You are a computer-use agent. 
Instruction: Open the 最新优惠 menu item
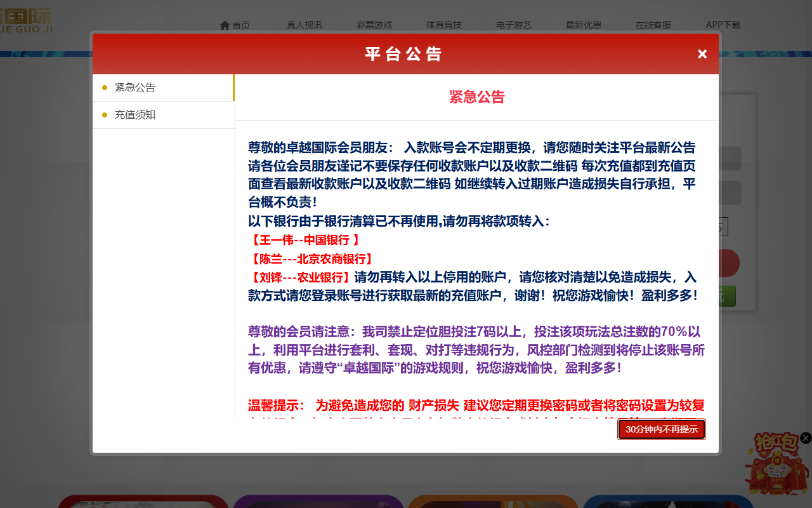click(584, 25)
